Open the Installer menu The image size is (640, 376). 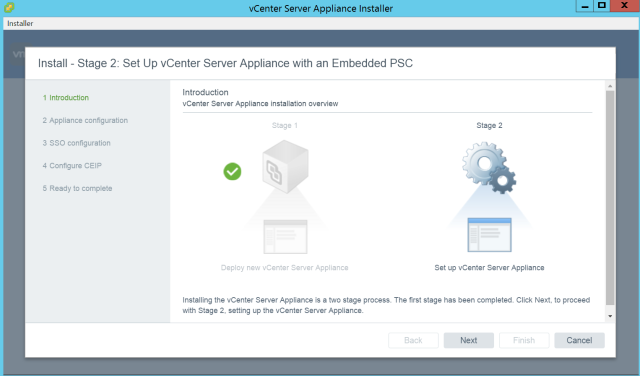(x=20, y=23)
